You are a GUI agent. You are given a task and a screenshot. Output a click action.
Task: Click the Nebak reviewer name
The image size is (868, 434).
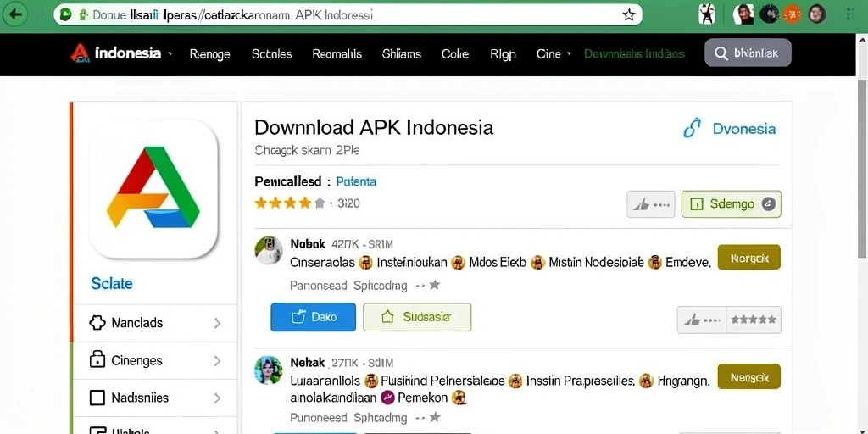click(307, 363)
